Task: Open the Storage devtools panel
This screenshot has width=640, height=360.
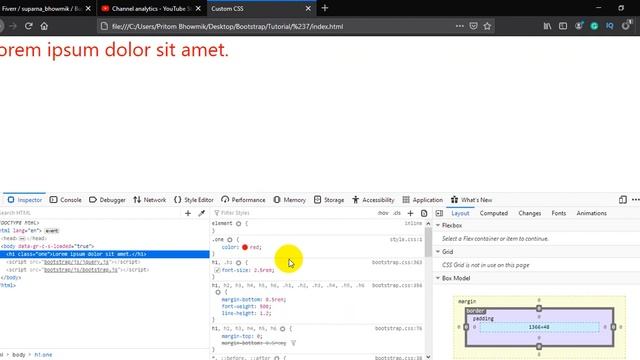Action: pyautogui.click(x=329, y=200)
